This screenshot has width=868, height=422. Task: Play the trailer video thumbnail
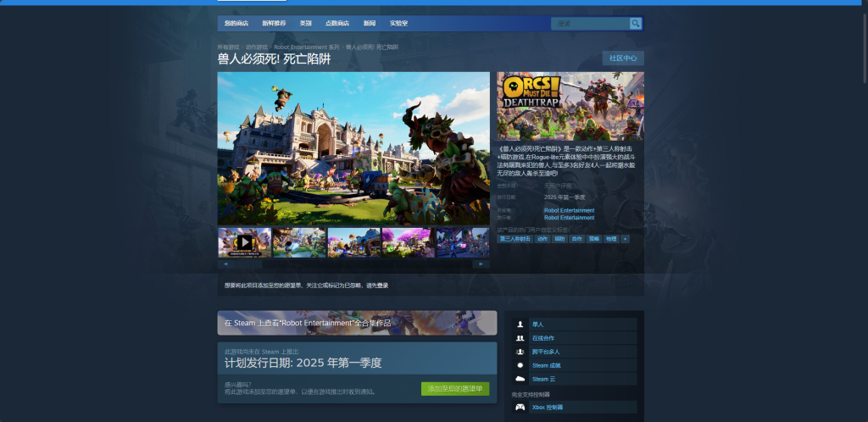pos(245,242)
